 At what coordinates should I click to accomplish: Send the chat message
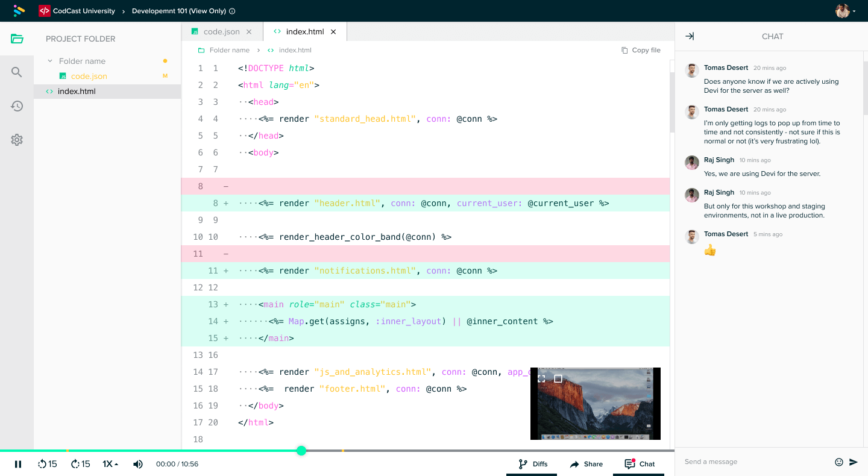(x=854, y=462)
